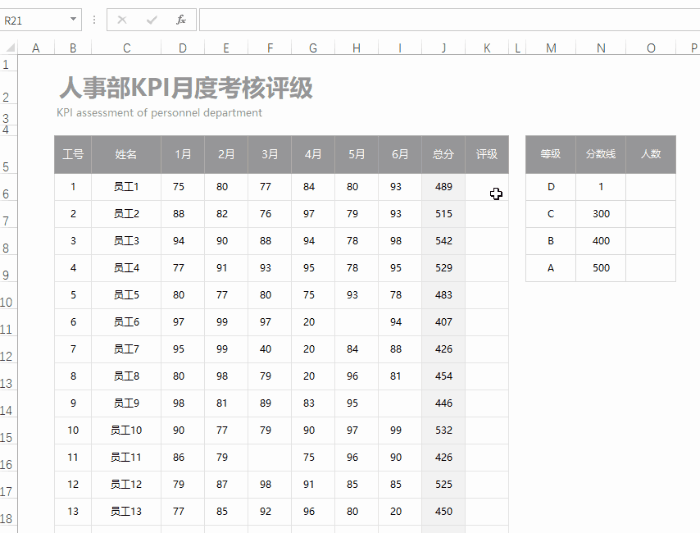Click the 工号 header cell
700x533 pixels.
(x=73, y=154)
